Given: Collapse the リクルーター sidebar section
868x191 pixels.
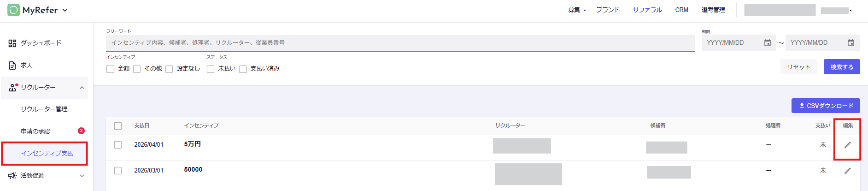Looking at the screenshot, I should 82,88.
